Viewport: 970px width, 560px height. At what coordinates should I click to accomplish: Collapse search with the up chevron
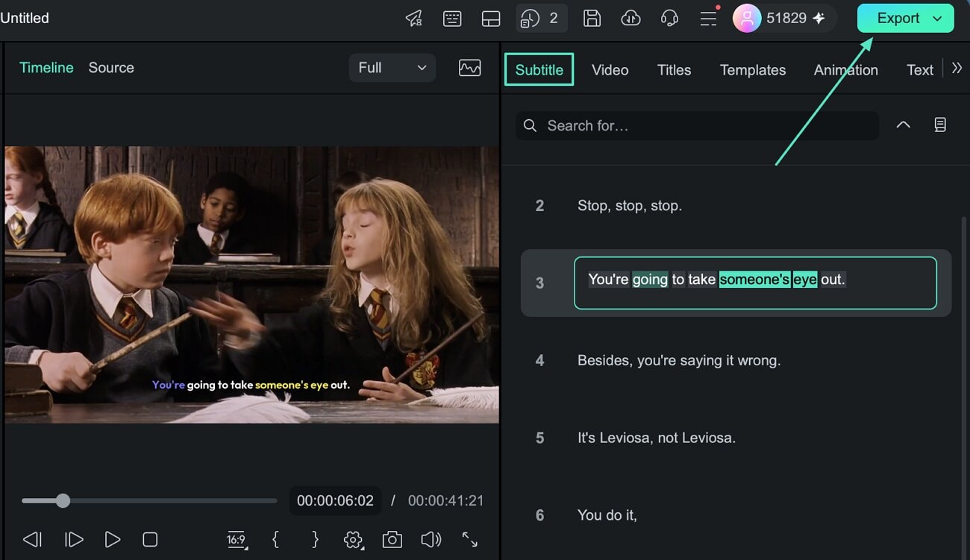tap(903, 125)
